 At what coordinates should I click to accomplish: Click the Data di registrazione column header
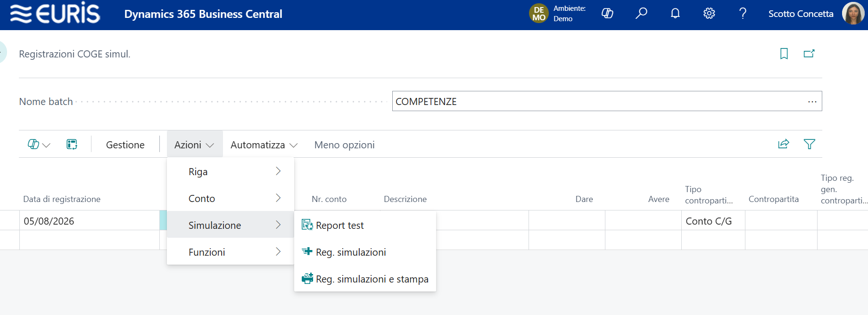point(62,199)
